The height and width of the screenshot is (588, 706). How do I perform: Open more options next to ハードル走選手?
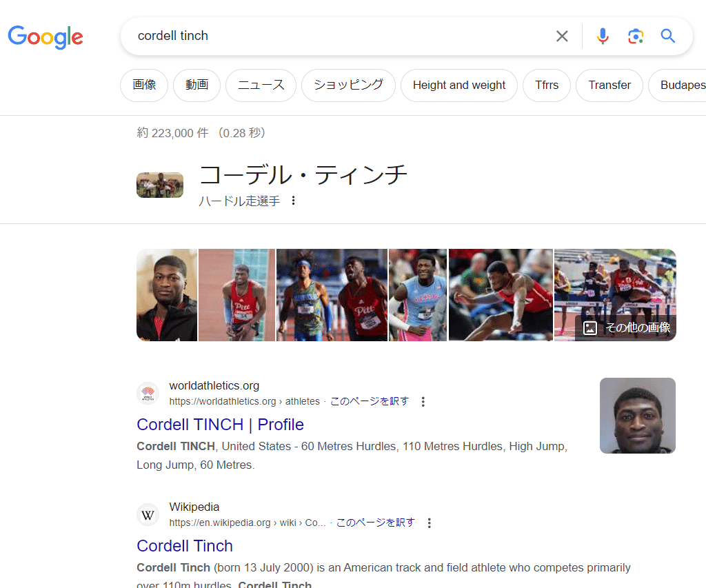293,201
